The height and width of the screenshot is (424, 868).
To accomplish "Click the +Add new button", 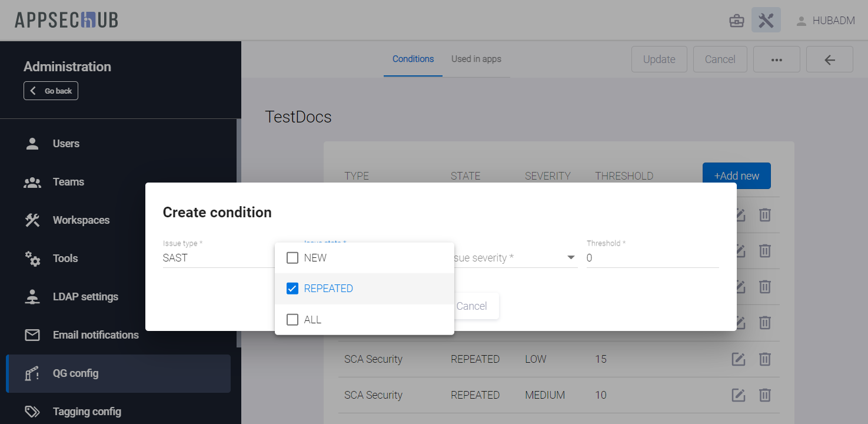I will tap(736, 176).
